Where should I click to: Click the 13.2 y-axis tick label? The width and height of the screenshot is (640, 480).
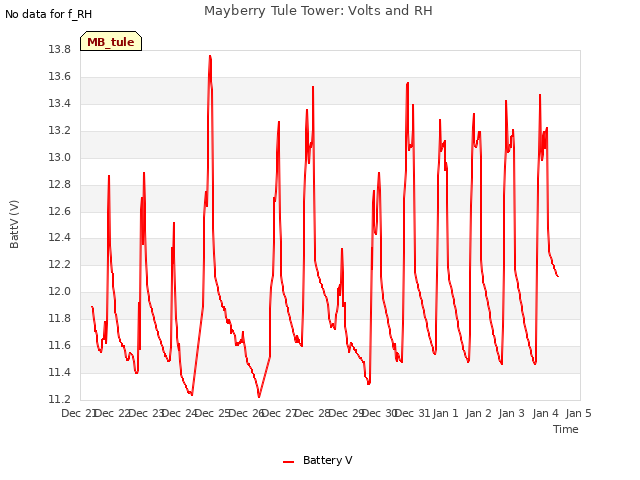(60, 131)
